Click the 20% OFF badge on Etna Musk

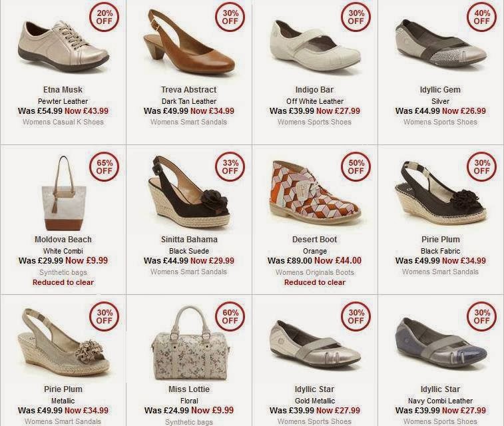[104, 17]
